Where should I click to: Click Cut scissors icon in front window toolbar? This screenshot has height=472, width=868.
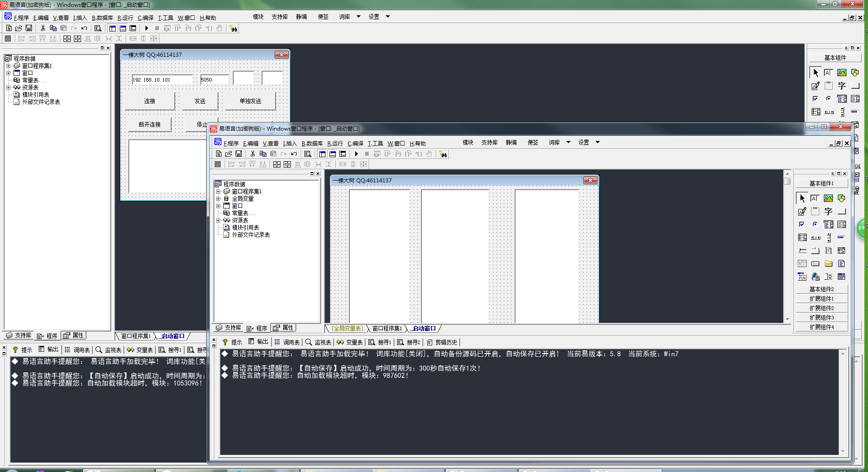pos(253,154)
